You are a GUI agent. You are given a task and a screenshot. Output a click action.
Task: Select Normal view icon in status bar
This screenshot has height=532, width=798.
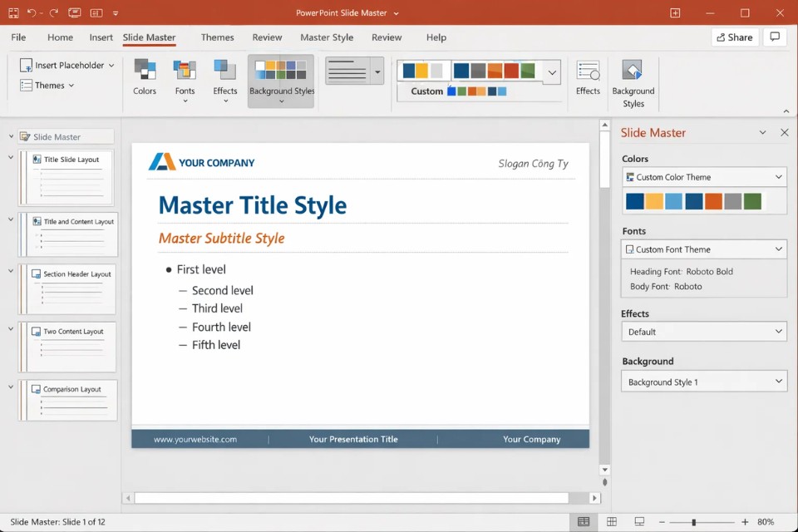pos(584,520)
